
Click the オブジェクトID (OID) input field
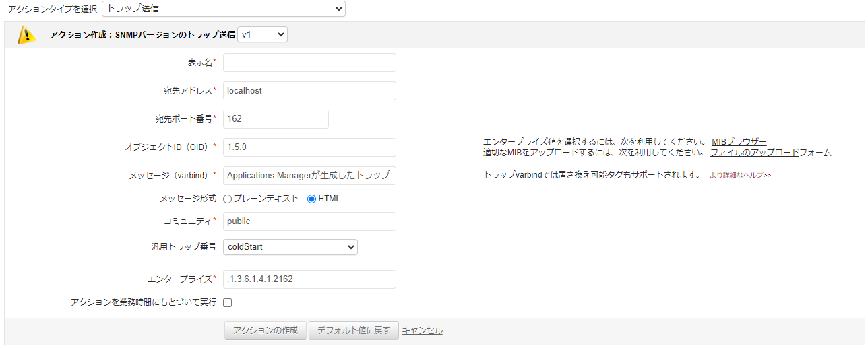click(x=309, y=147)
